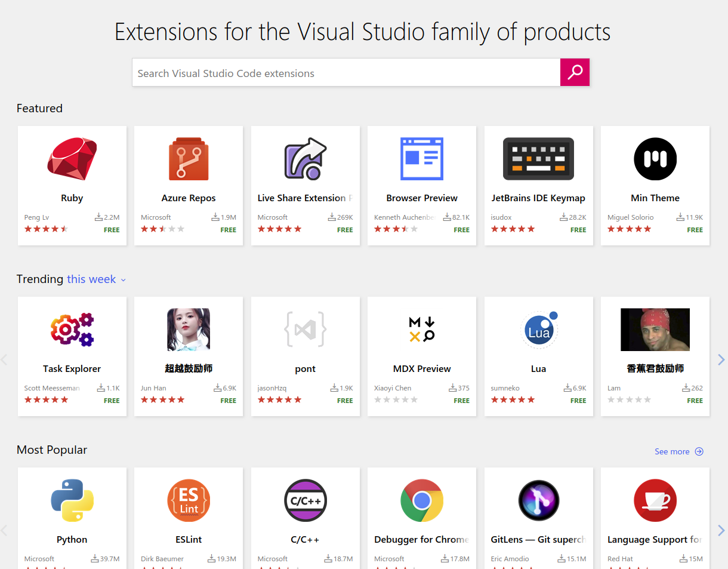Viewport: 728px width, 569px height.
Task: Move Most Popular carousel back with left arrow
Action: click(x=4, y=530)
